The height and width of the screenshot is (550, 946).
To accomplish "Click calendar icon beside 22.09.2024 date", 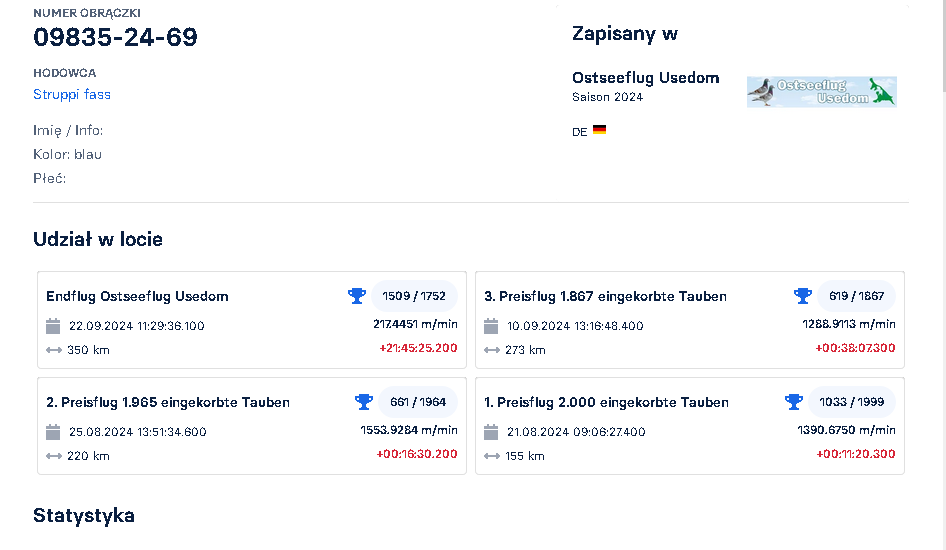I will pos(54,326).
